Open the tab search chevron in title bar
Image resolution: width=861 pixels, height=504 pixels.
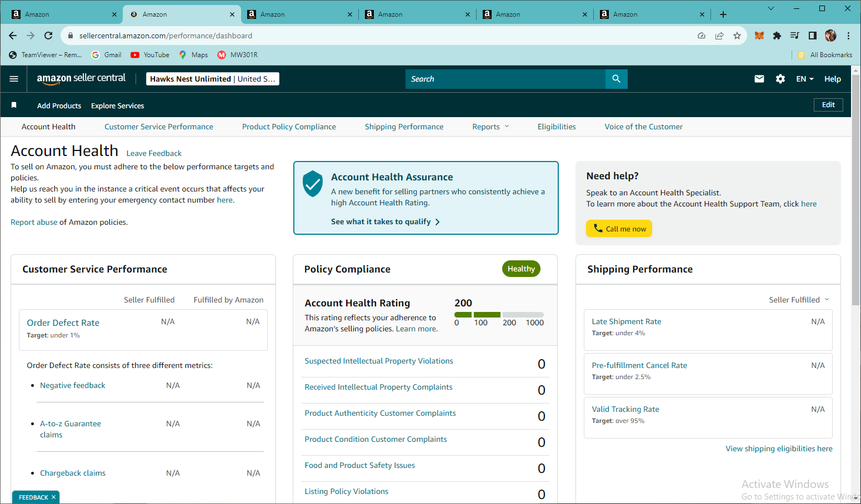coord(771,8)
